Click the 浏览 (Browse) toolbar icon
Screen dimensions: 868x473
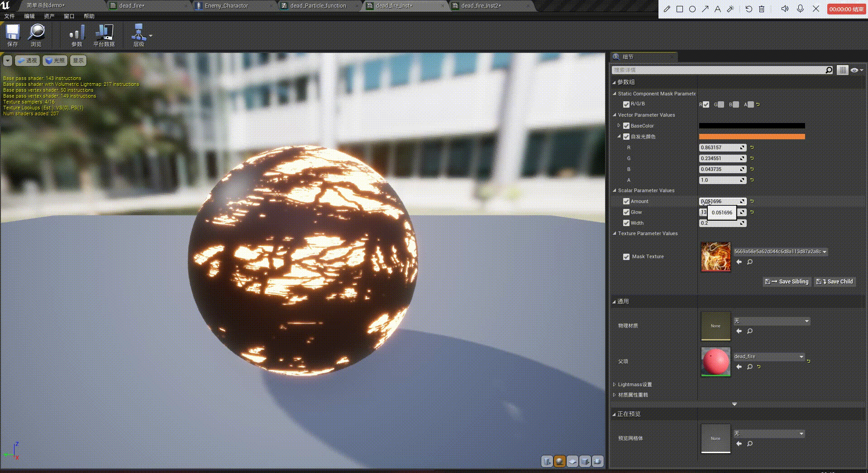tap(36, 35)
